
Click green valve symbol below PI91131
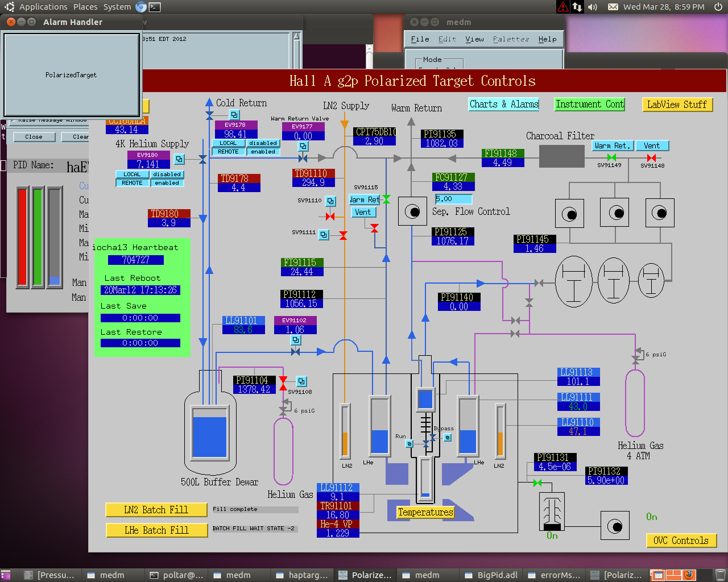click(x=537, y=483)
